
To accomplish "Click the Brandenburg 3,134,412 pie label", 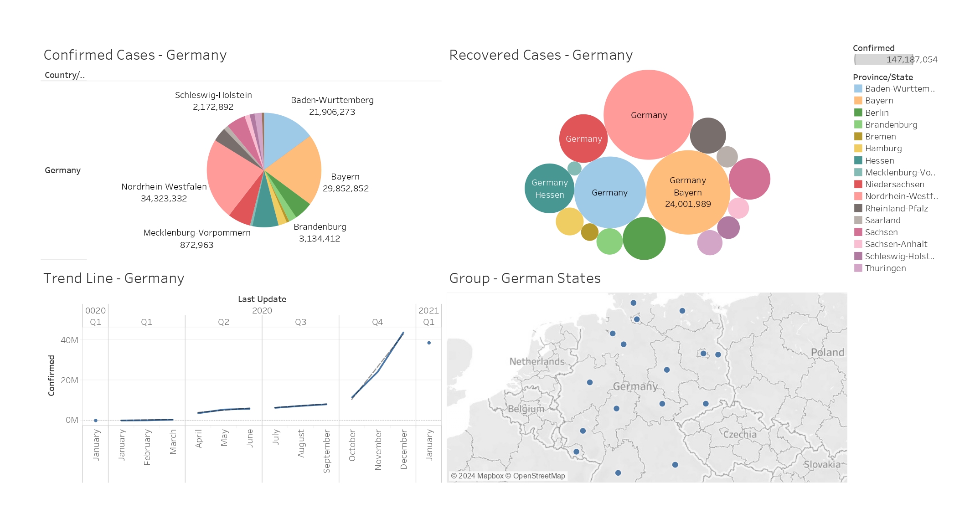I will click(320, 232).
